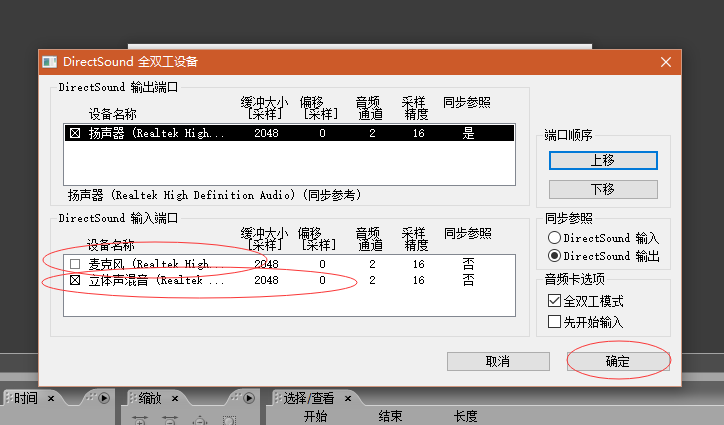Click the audio channels value 2 in 麦克风 row

372,264
